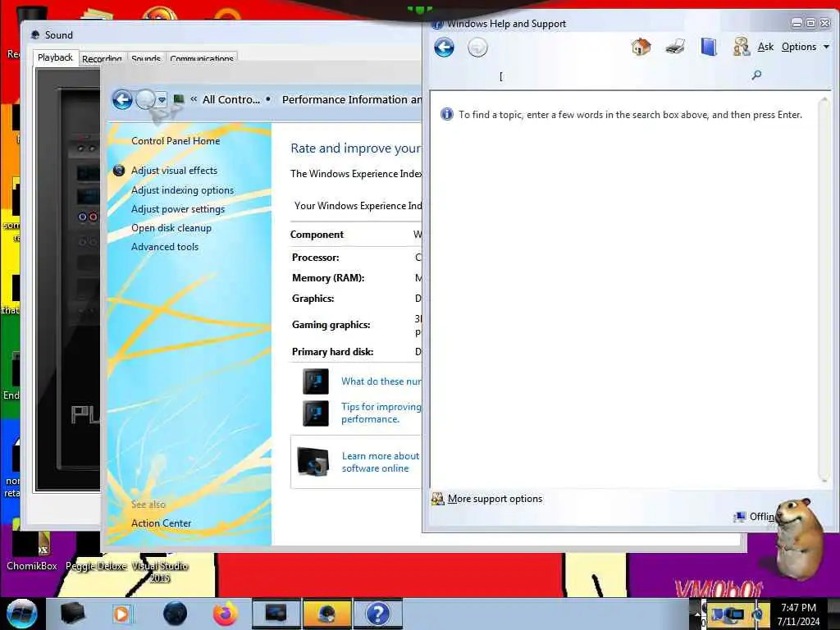Print the help topic via printer icon

pos(675,47)
